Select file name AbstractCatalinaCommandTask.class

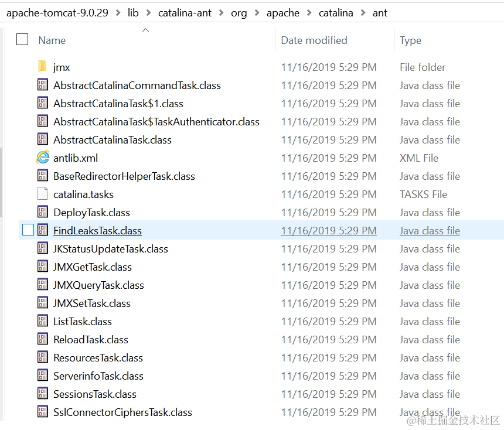click(x=137, y=86)
